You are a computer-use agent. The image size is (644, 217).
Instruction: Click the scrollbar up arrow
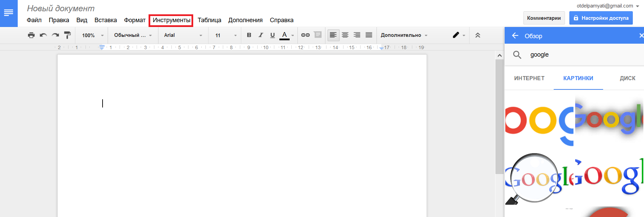500,55
